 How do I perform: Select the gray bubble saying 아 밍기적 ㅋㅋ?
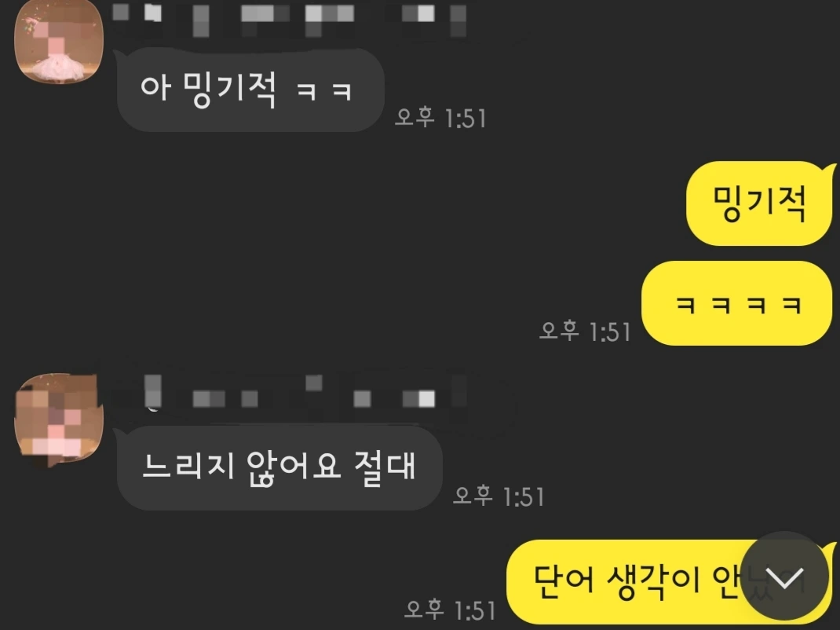click(250, 90)
